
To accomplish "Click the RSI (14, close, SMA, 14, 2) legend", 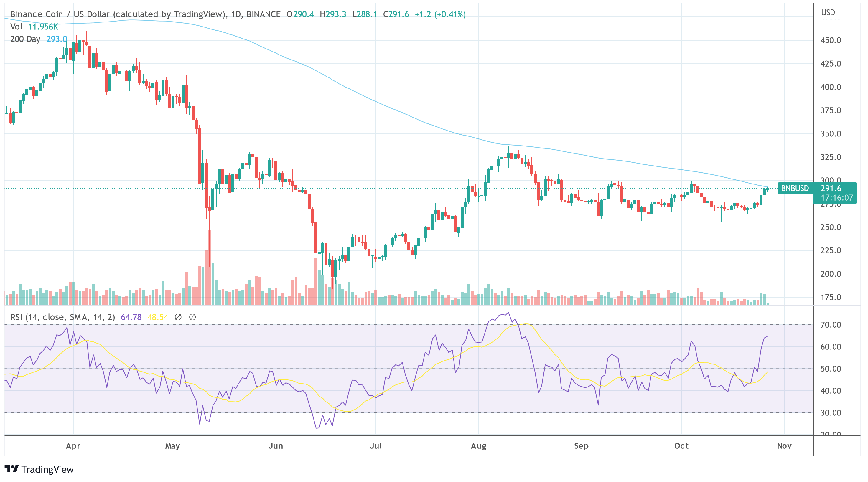I will click(63, 317).
